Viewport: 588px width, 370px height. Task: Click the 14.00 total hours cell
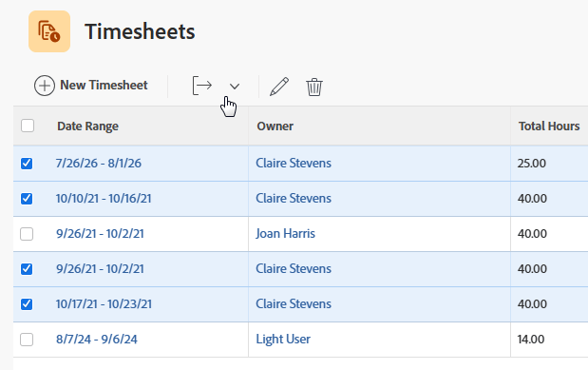pyautogui.click(x=531, y=340)
